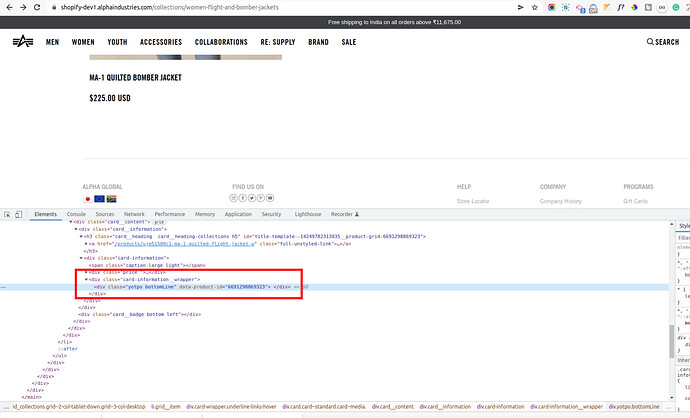690x418 pixels.
Task: Open the YouTube social icon
Action: [x=270, y=198]
